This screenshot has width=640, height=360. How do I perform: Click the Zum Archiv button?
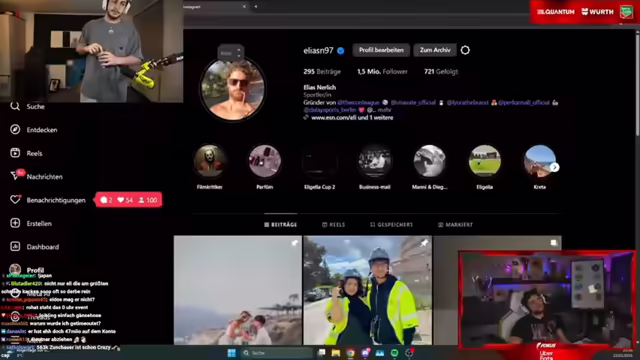point(435,50)
